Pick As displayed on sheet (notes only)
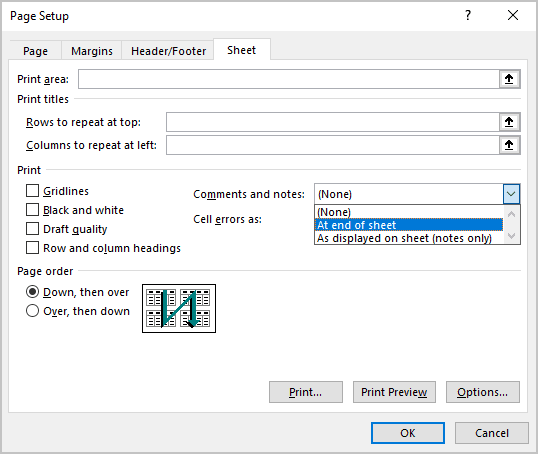The width and height of the screenshot is (538, 454). tap(409, 238)
